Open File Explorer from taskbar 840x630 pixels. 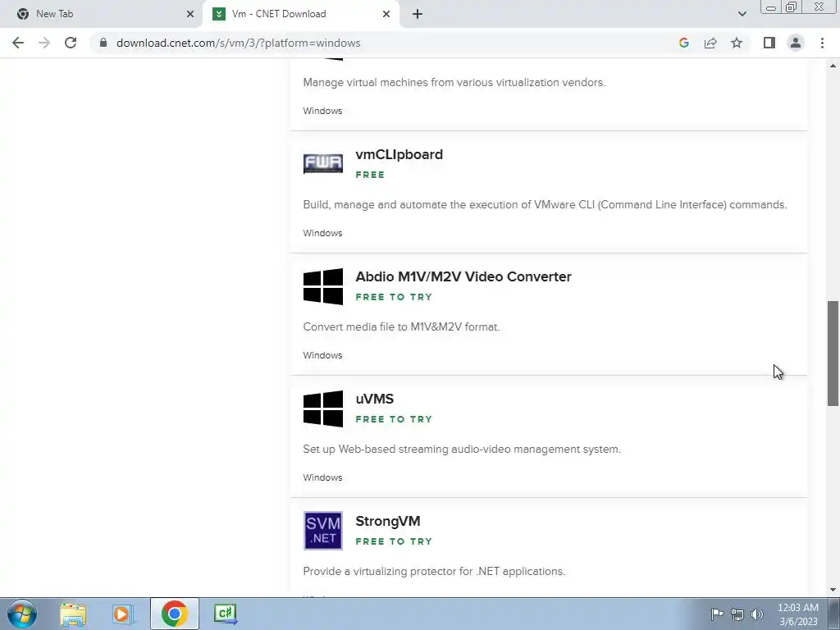coord(73,614)
